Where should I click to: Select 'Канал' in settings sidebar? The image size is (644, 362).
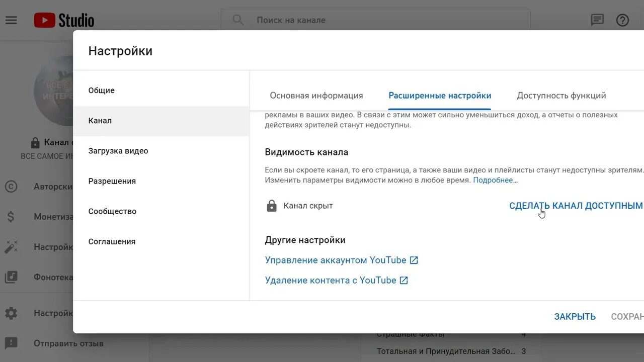click(x=161, y=121)
